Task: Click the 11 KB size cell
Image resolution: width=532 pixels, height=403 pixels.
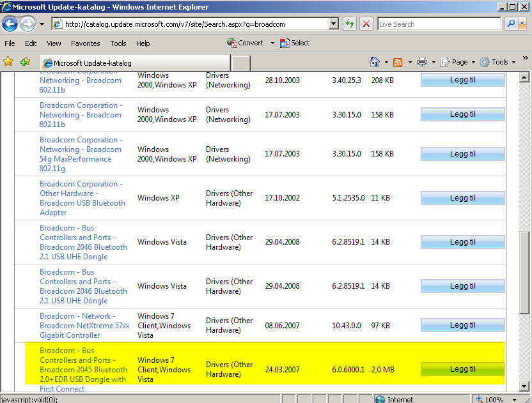Action: click(380, 198)
